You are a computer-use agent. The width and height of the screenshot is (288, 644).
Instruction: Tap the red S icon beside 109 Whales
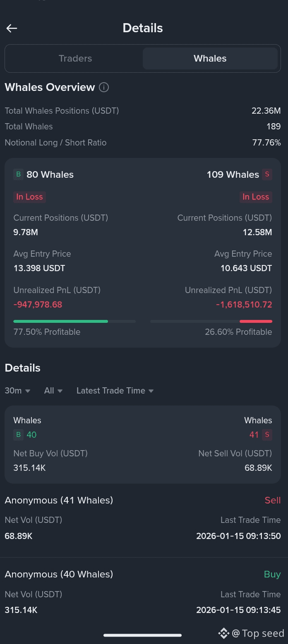coord(267,174)
